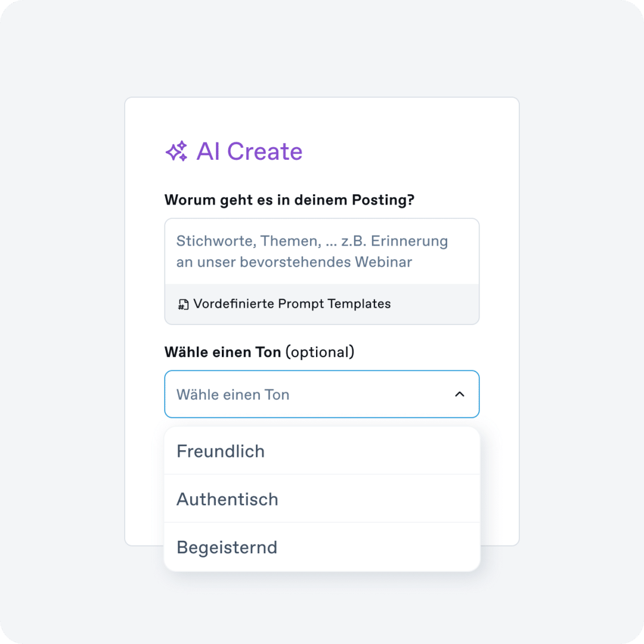644x644 pixels.
Task: Click the word "Create" in the purple title
Action: 265,151
